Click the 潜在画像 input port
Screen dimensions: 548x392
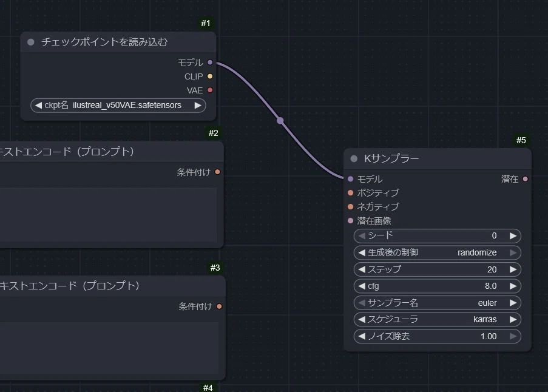coord(351,221)
